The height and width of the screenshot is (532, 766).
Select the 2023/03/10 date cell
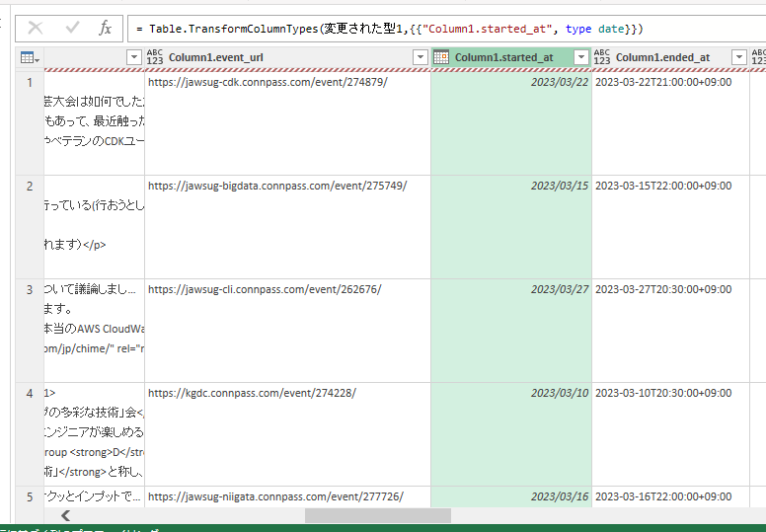point(511,434)
